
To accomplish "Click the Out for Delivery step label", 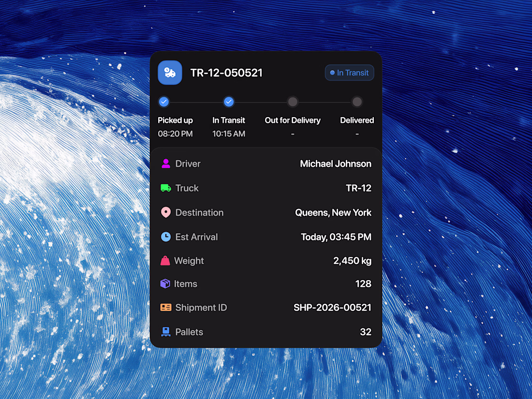I will click(293, 120).
